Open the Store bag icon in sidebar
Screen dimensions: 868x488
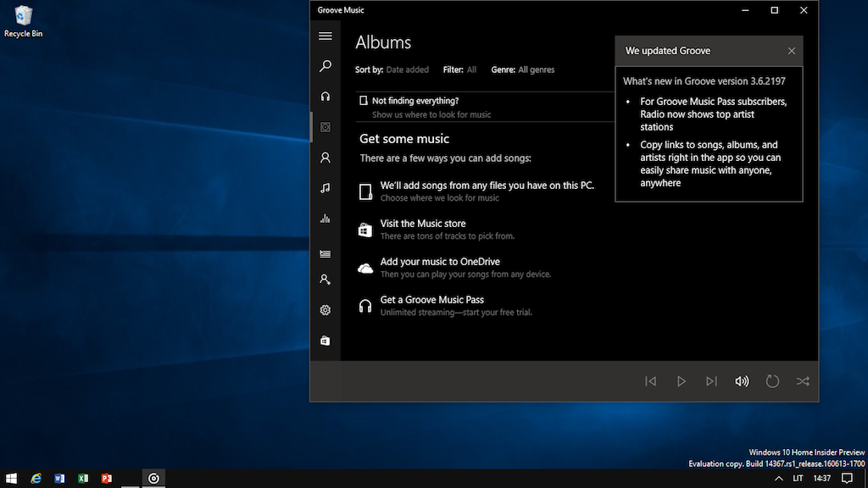point(325,341)
